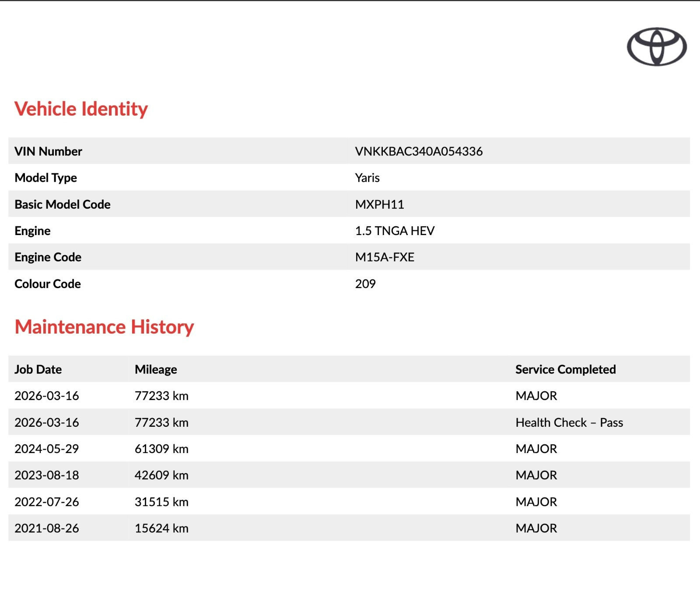
Task: Select the 2026-03-16 date in the MAJOR row
Action: pos(46,396)
